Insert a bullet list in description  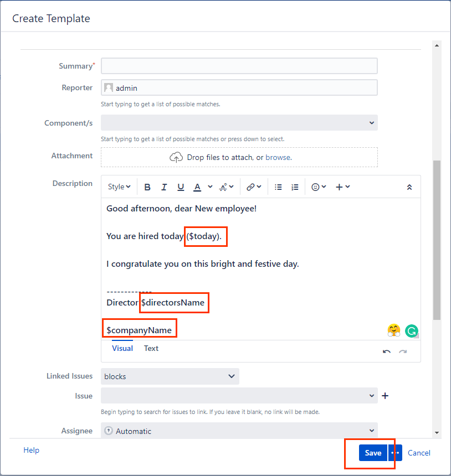click(279, 187)
